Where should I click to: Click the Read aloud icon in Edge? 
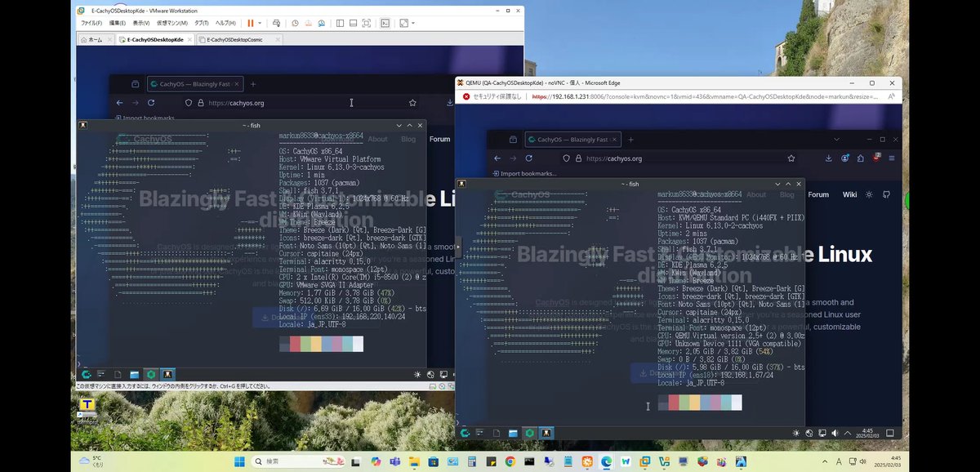point(892,96)
